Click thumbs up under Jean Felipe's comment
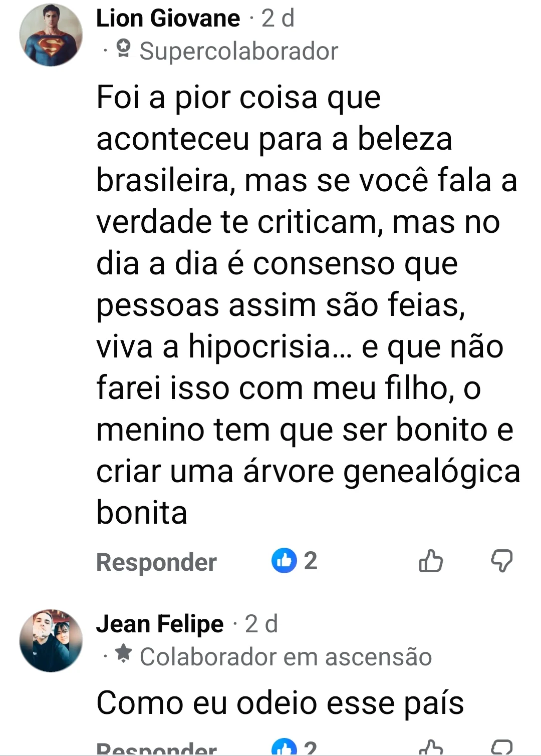 (430, 748)
